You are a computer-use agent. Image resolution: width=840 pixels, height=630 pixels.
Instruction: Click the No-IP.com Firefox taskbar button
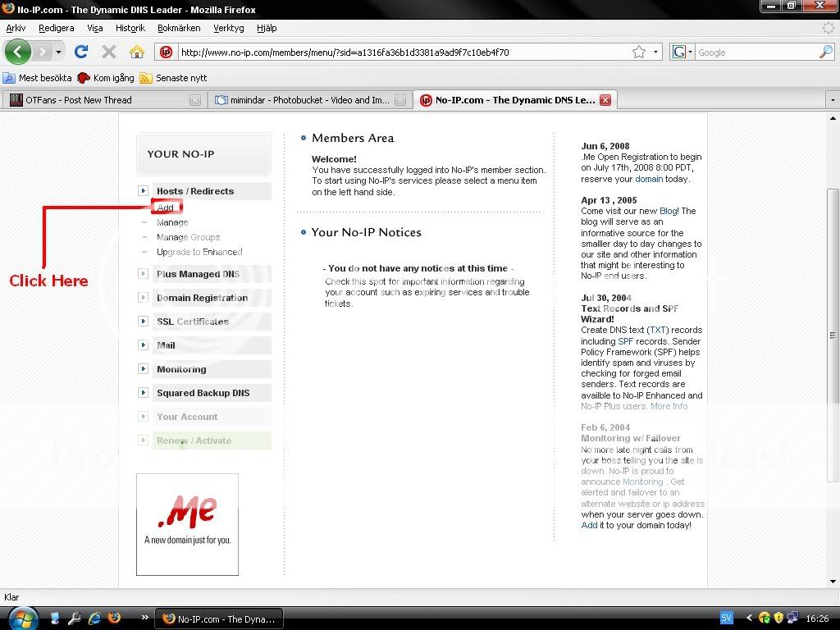(x=218, y=619)
